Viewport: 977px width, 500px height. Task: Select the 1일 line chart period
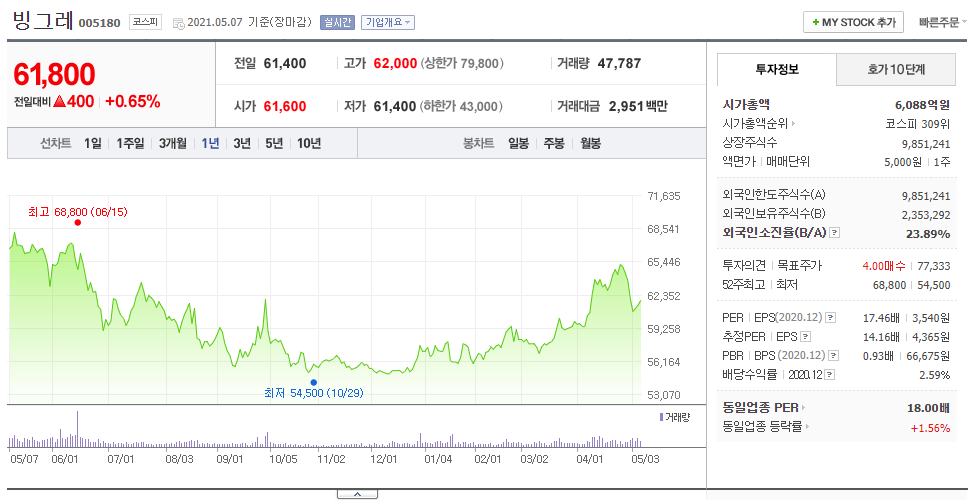pyautogui.click(x=92, y=143)
